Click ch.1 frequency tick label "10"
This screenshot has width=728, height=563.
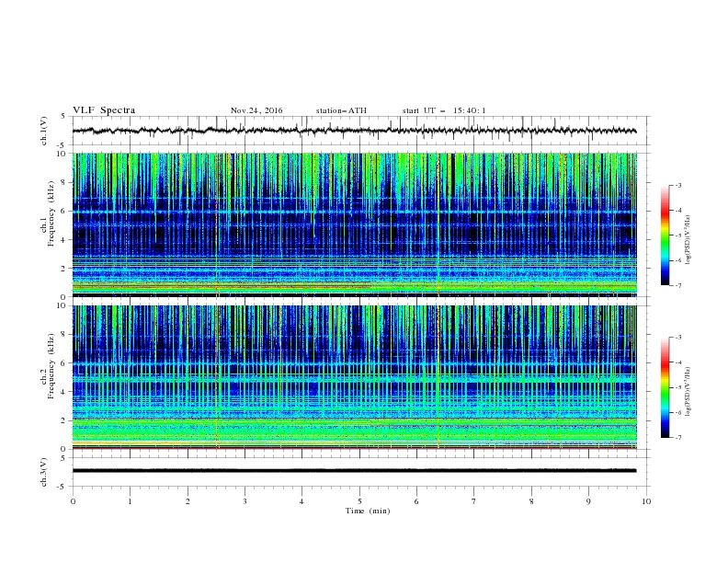(63, 154)
